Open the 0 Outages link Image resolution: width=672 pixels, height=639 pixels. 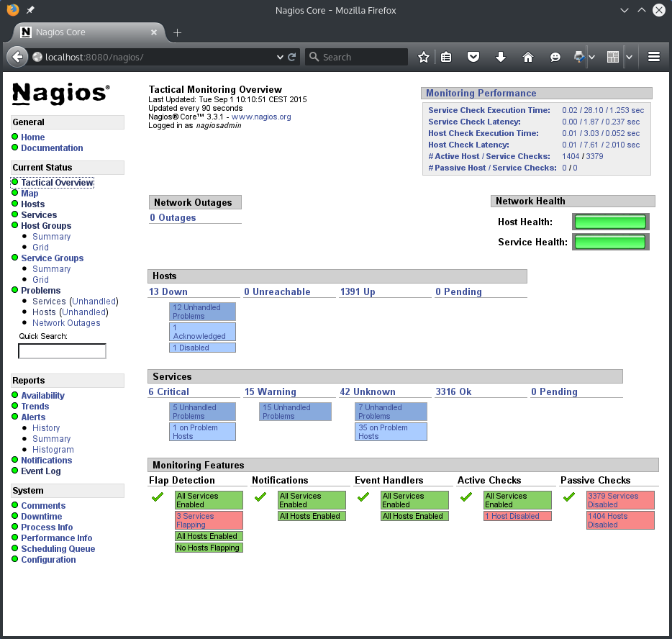point(173,218)
